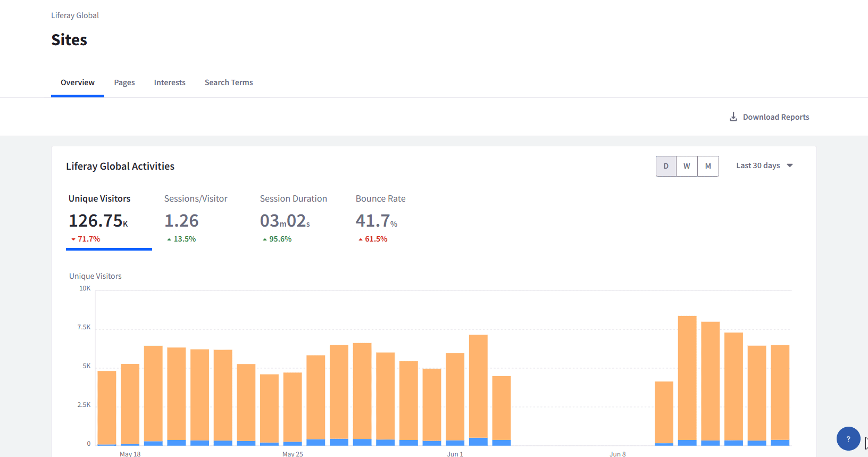Expand the Last 30 days dropdown

pyautogui.click(x=764, y=165)
